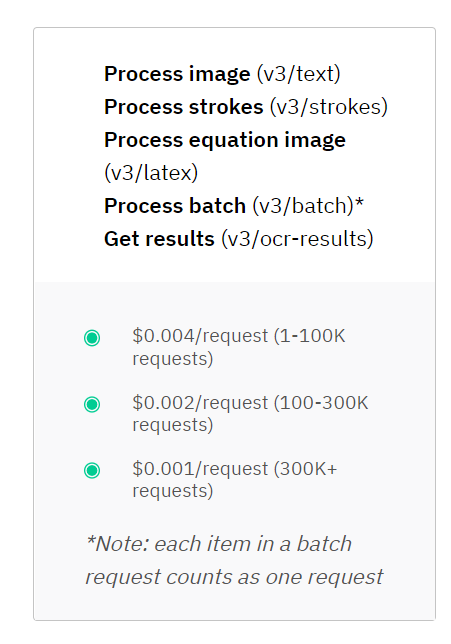The height and width of the screenshot is (644, 451).
Task: Click the '$0.002/request' price text
Action: coord(200,403)
